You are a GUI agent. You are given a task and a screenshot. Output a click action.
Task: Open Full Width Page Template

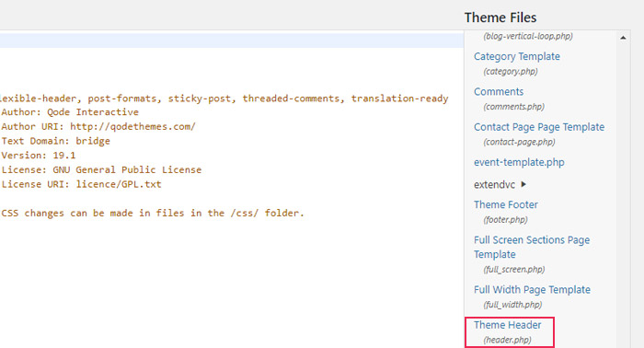point(533,290)
